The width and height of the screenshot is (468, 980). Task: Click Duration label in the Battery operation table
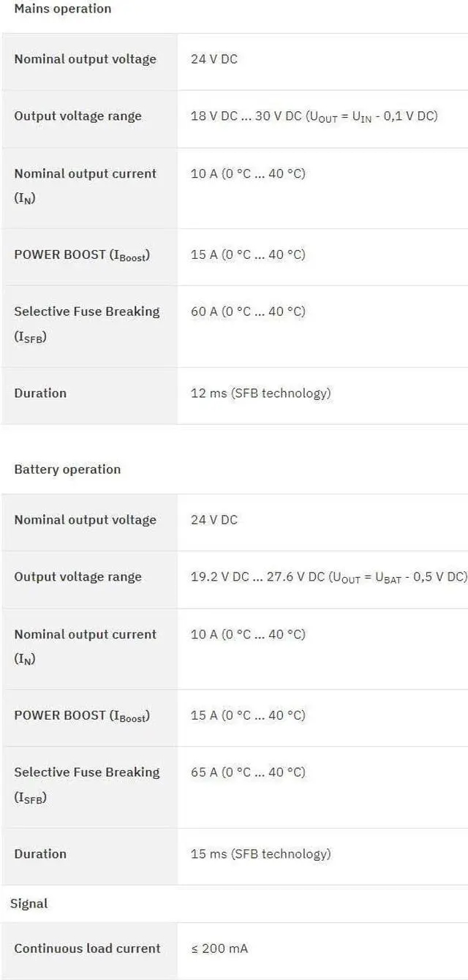coord(40,854)
